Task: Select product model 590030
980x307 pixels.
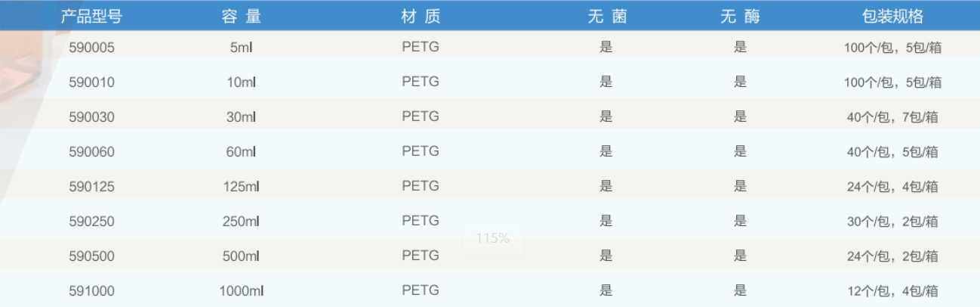Action: tap(91, 116)
